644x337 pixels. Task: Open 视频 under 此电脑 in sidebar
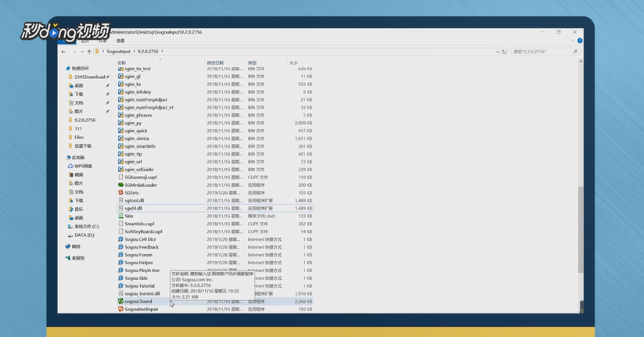pyautogui.click(x=76, y=175)
